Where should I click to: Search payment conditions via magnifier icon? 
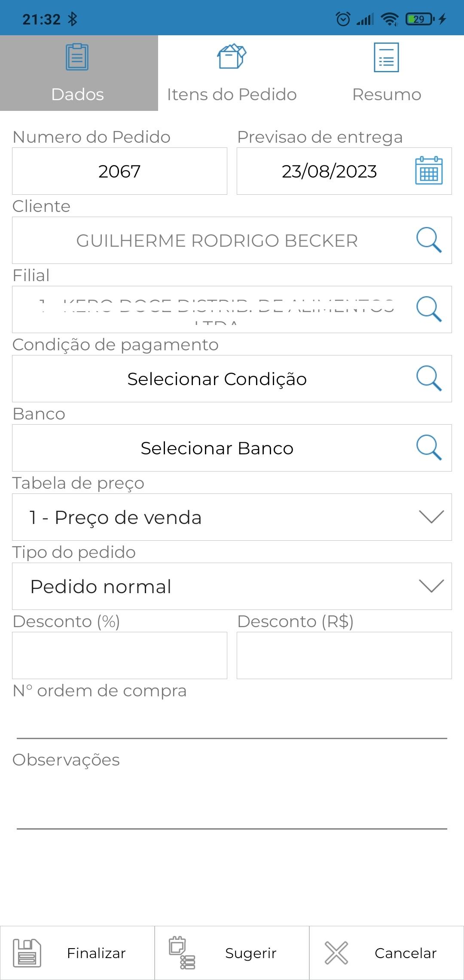tap(429, 379)
